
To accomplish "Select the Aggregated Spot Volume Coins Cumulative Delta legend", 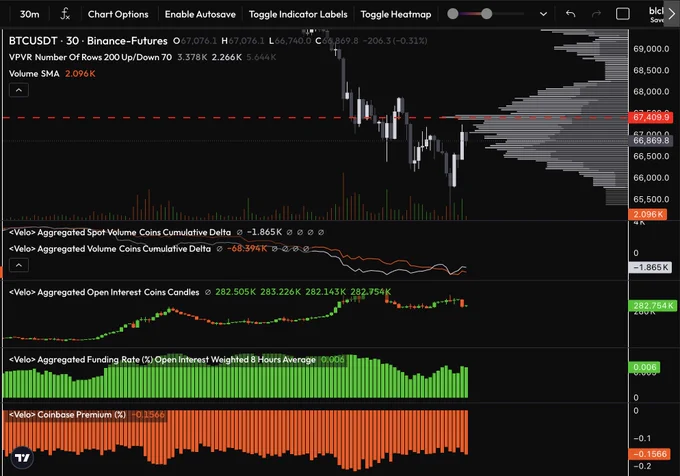I will (120, 232).
